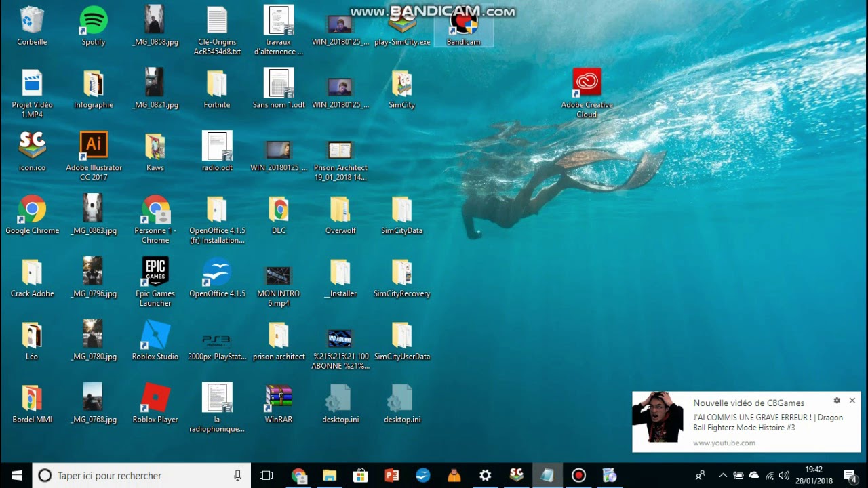Image resolution: width=868 pixels, height=488 pixels.
Task: Open the www.youtube.com link in the notification
Action: click(724, 443)
